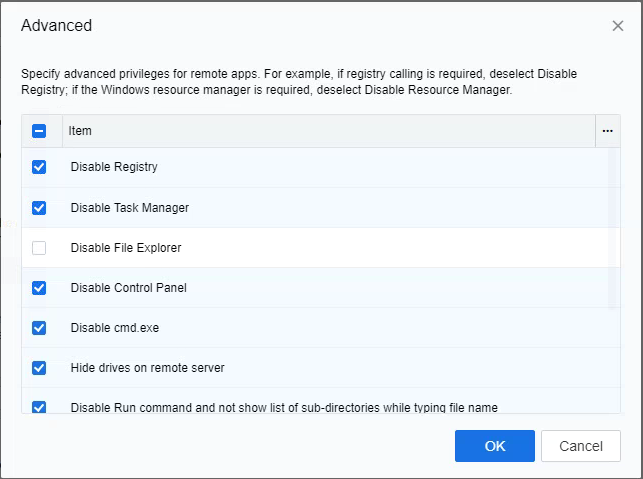This screenshot has width=643, height=479.
Task: Select the Disable Task Manager row text
Action: (x=129, y=208)
